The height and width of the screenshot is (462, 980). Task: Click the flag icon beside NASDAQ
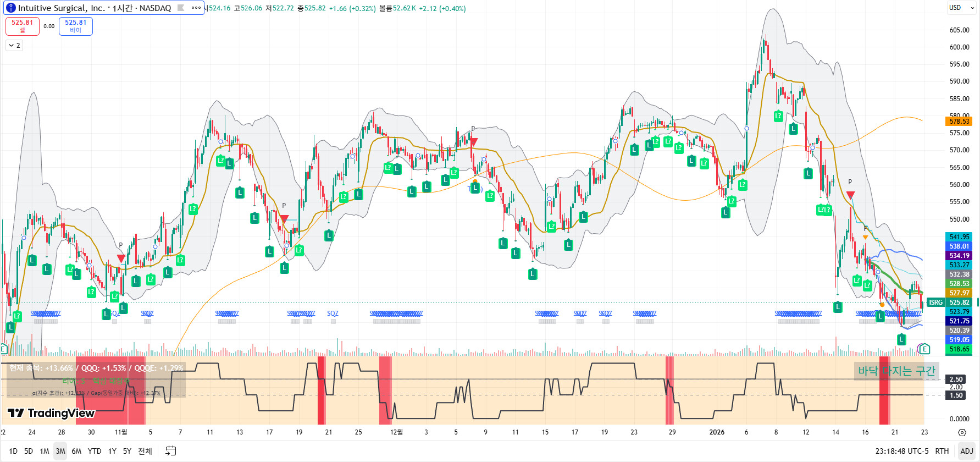[180, 8]
